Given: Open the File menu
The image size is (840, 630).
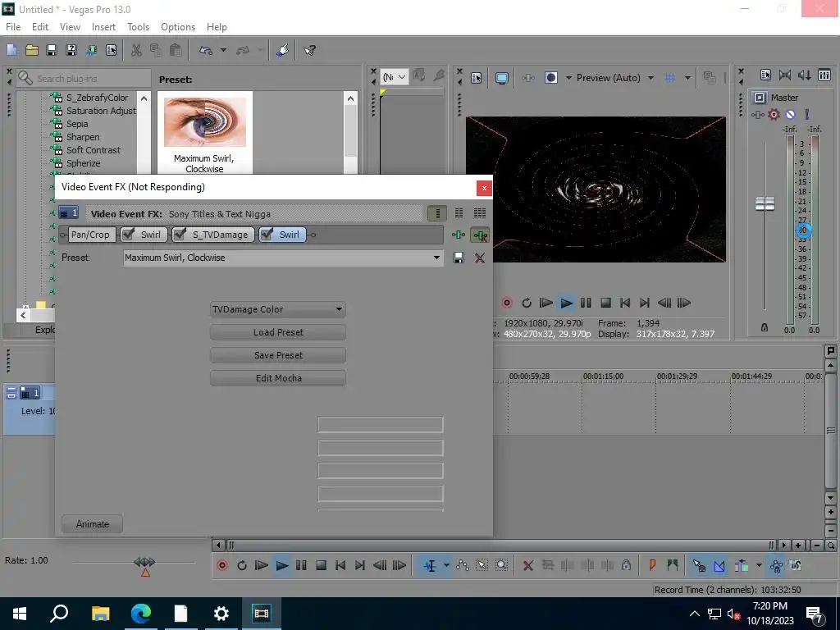Looking at the screenshot, I should point(13,27).
